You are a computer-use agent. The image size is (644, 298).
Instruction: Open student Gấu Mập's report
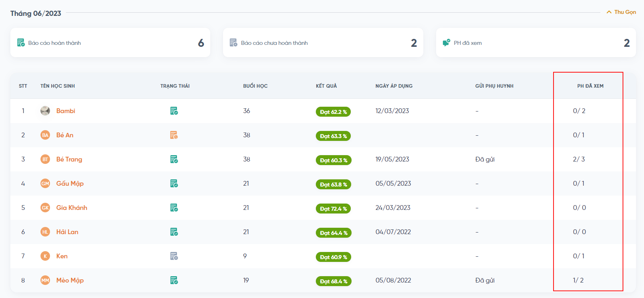pyautogui.click(x=70, y=184)
